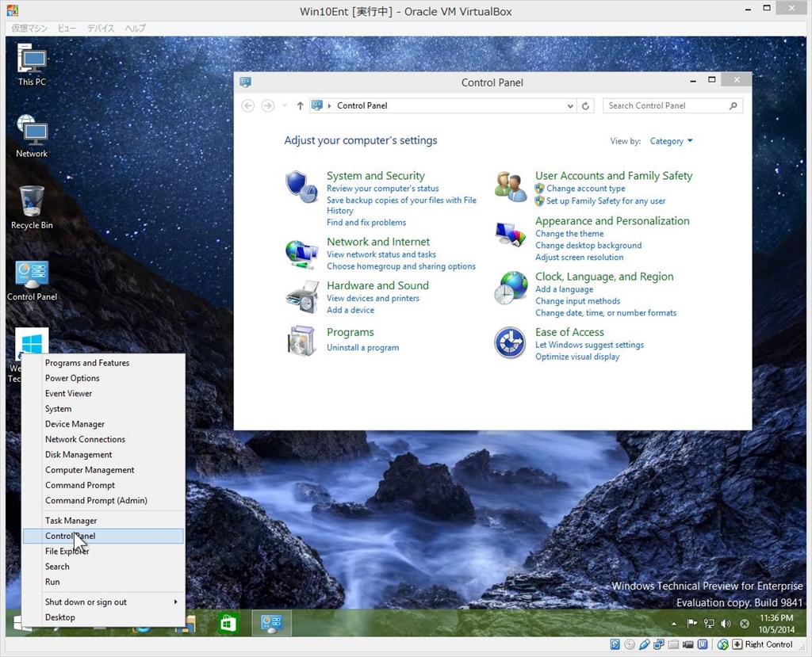812x657 pixels.
Task: Select Device Manager from the context menu
Action: click(75, 424)
